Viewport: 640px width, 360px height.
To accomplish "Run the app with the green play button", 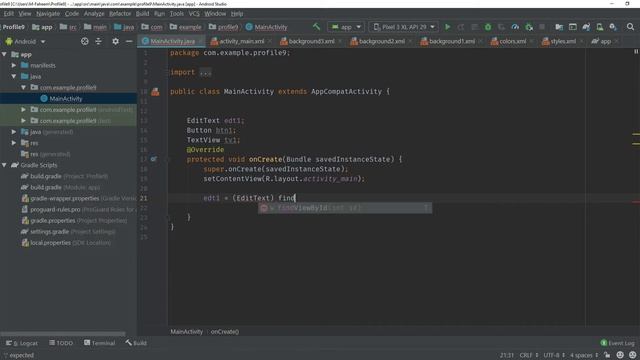I will [x=447, y=27].
